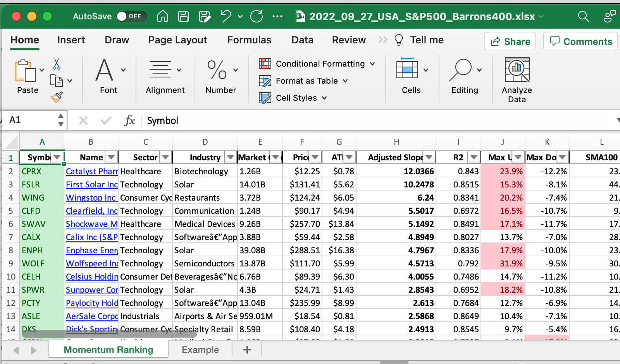
Task: Open the Industry column filter dropdown
Action: (x=231, y=157)
